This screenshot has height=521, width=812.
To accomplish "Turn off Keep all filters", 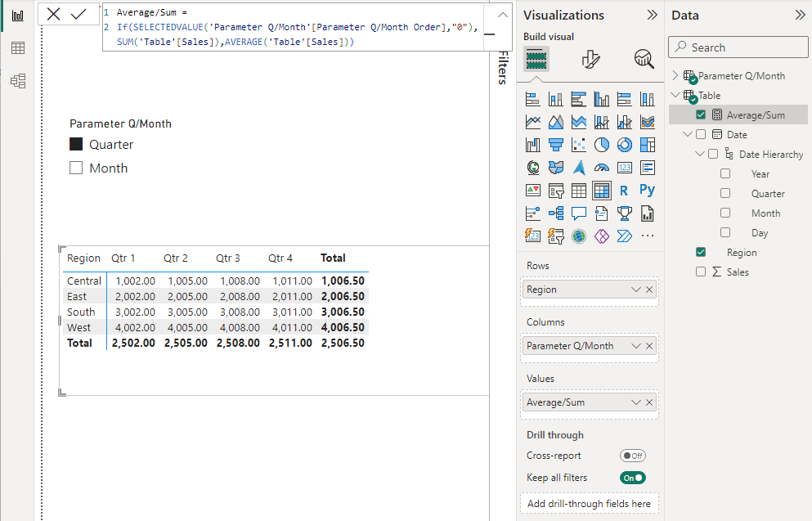I will pos(633,478).
